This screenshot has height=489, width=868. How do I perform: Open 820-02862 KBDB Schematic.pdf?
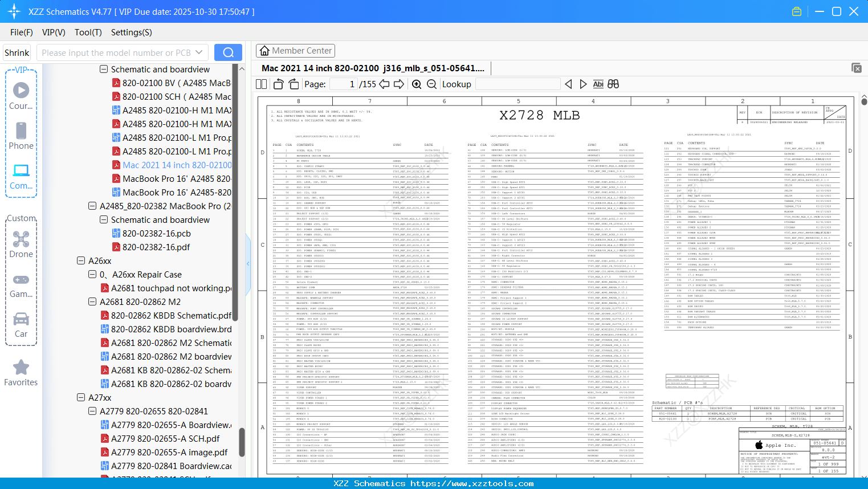click(x=166, y=316)
